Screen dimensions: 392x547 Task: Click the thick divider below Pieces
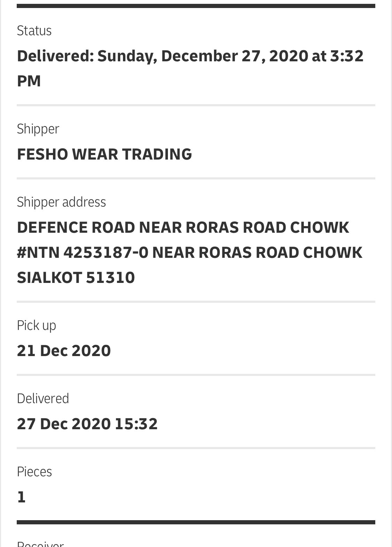coord(196,522)
